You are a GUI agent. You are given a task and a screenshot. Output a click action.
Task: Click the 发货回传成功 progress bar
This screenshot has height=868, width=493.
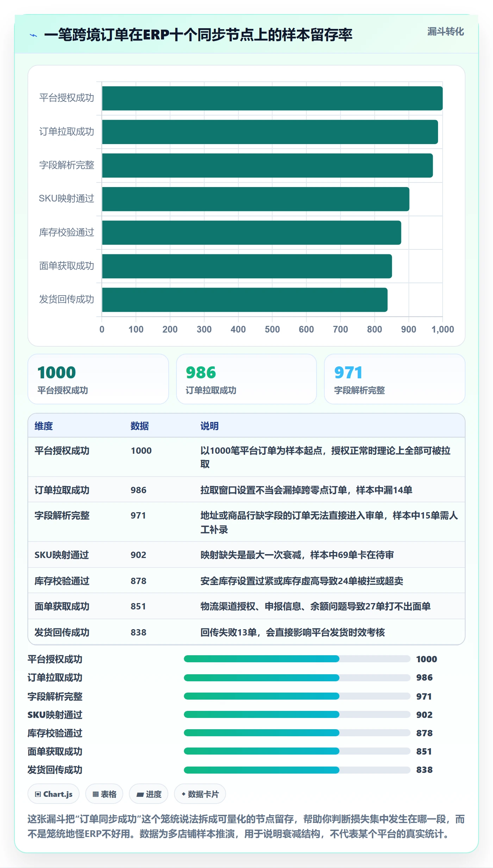pos(297,770)
